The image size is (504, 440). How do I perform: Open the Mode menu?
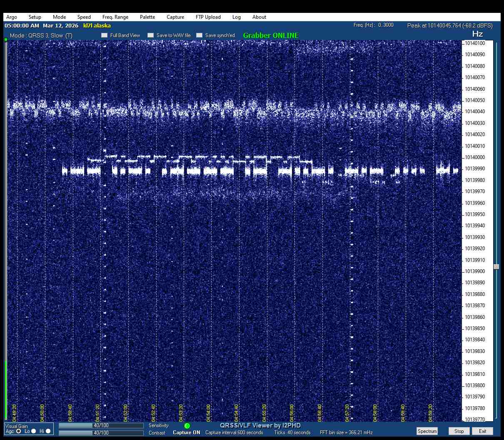(59, 17)
